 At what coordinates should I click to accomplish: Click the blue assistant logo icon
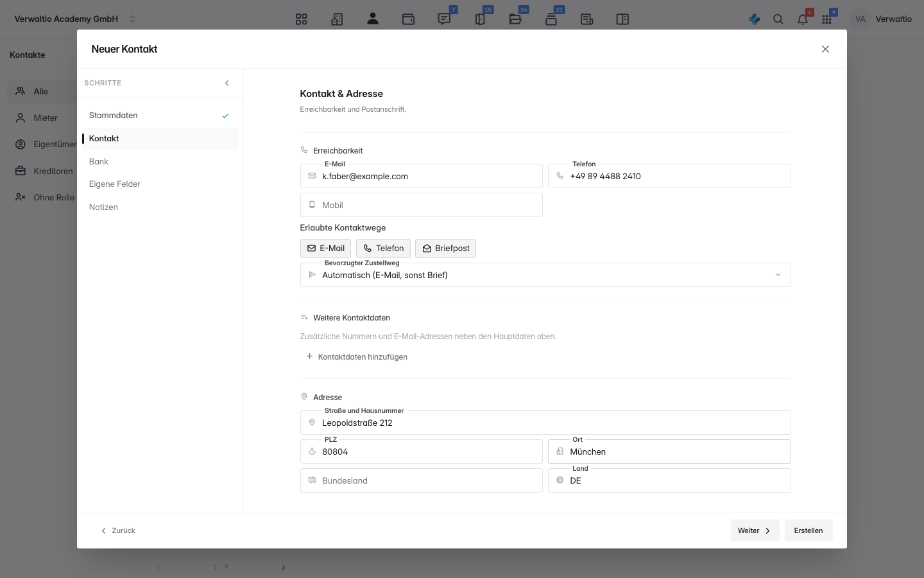click(755, 19)
